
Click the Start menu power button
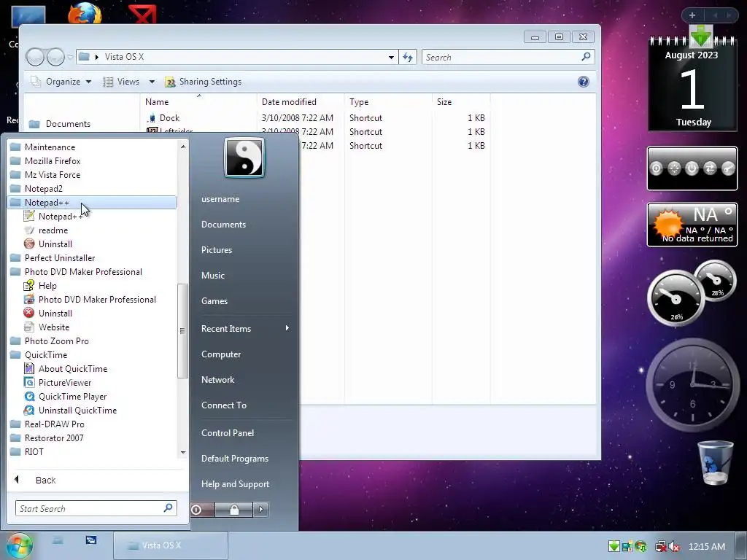coord(202,510)
